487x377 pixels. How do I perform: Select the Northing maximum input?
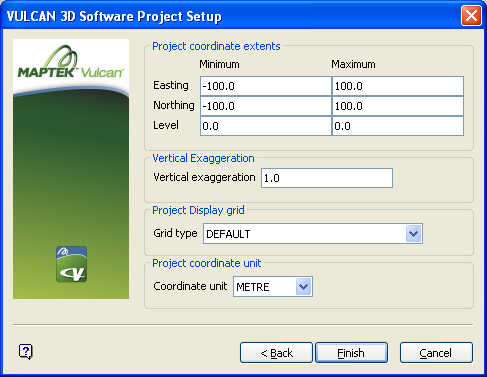point(398,106)
